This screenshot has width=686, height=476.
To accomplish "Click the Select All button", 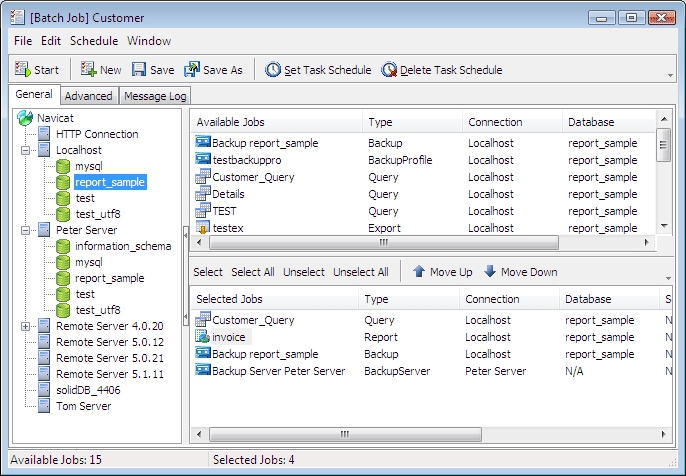I will [x=253, y=272].
